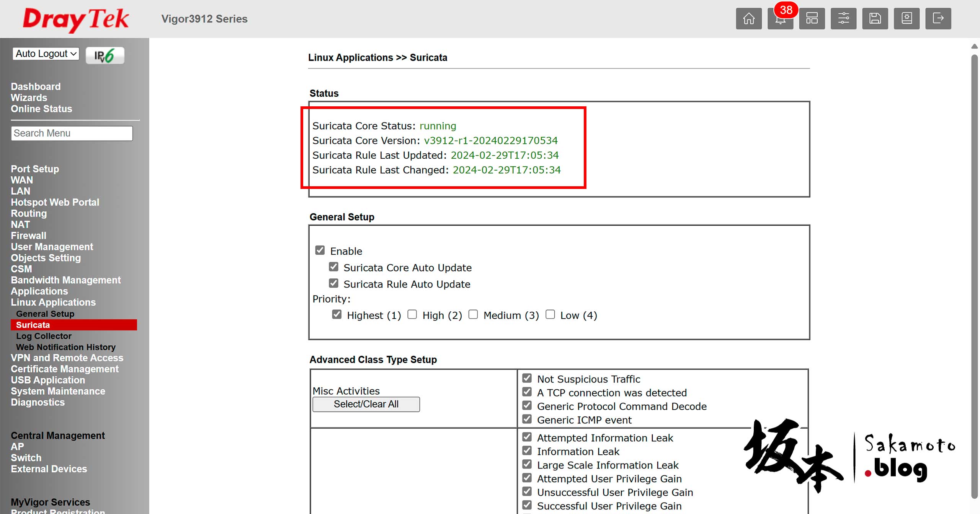Click the IPv6 icon button
Image resolution: width=980 pixels, height=514 pixels.
[x=105, y=55]
